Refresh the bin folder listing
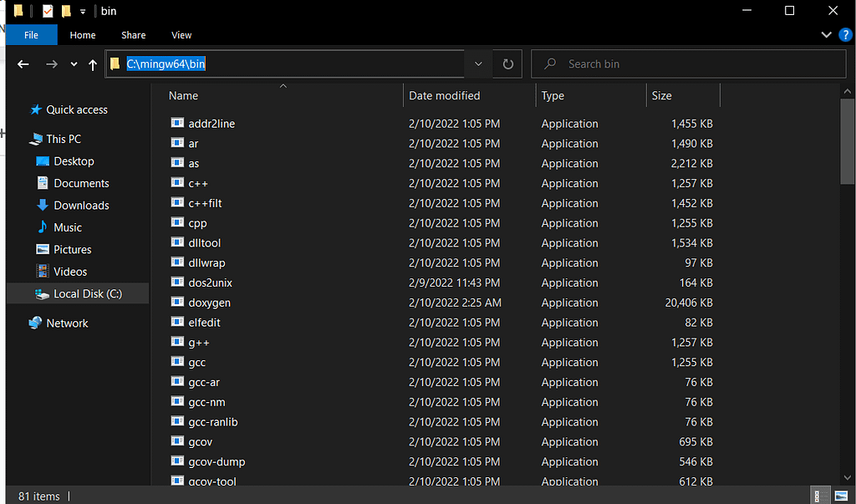This screenshot has height=504, width=856. tap(507, 64)
